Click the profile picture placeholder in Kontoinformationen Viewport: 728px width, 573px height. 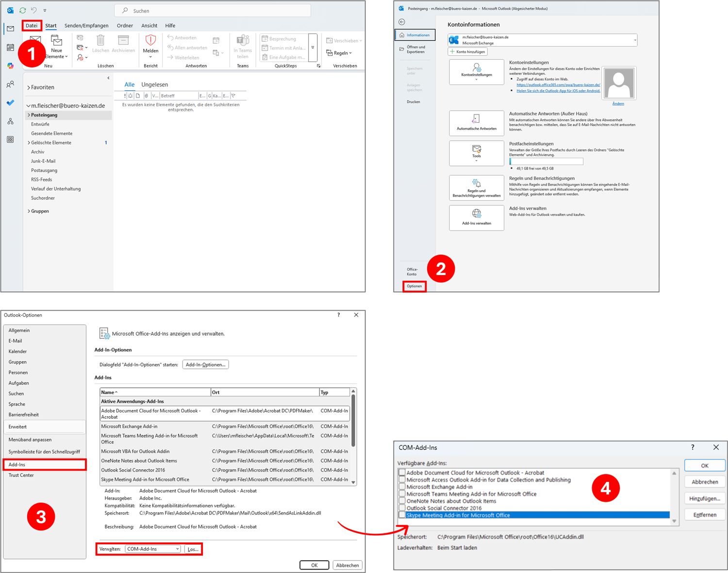tap(618, 83)
